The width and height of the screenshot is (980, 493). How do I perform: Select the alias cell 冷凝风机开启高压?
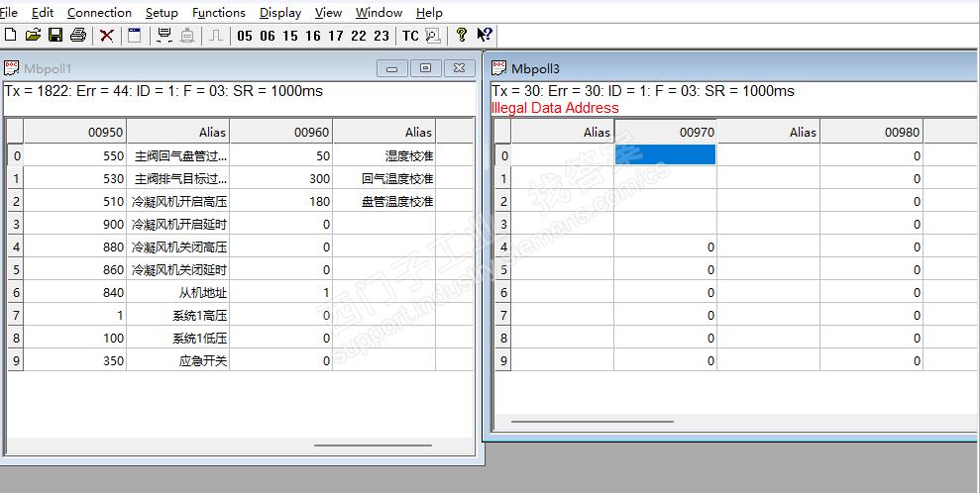178,202
